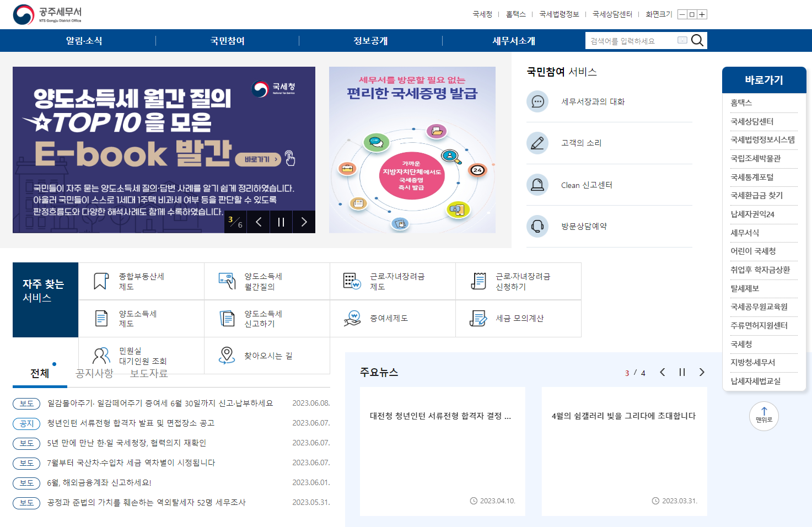Image resolution: width=812 pixels, height=527 pixels.
Task: Open article 일감몰아주기 증여세 신고·납부하세요
Action: pyautogui.click(x=160, y=404)
